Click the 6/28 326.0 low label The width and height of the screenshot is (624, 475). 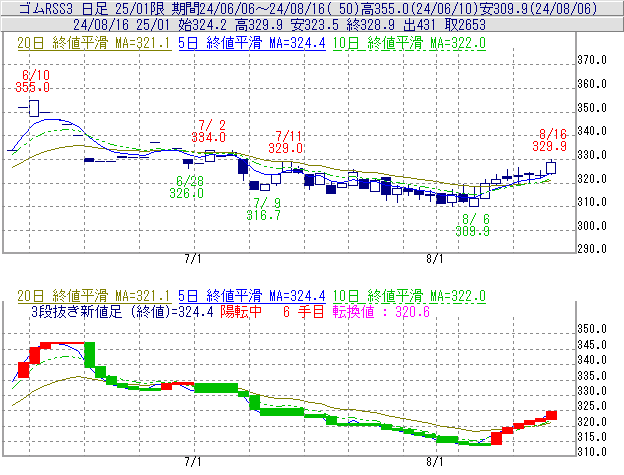click(x=186, y=187)
